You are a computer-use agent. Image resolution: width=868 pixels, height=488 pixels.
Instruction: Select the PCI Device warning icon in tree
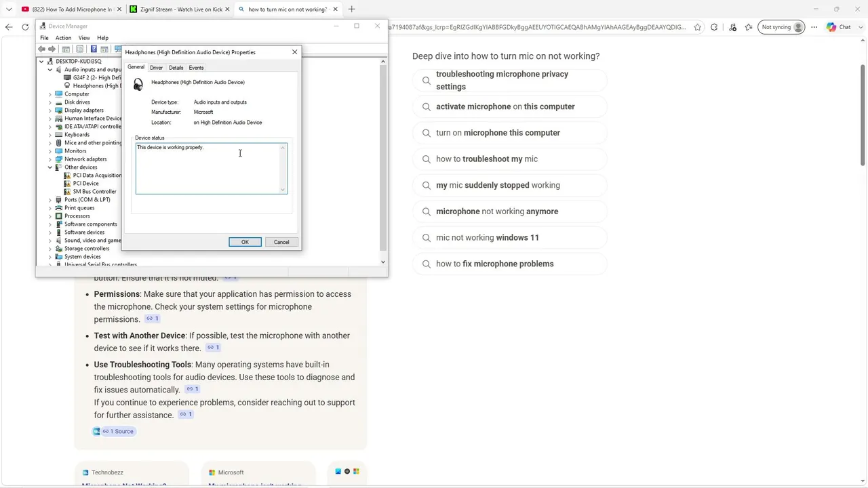(x=67, y=184)
